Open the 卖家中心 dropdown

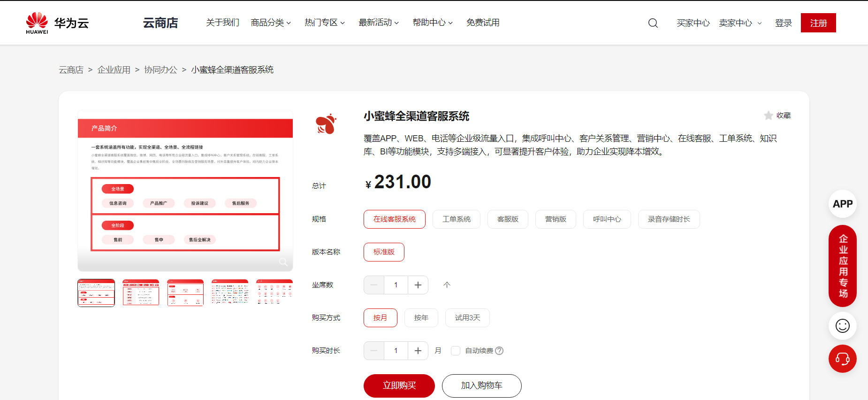click(740, 23)
